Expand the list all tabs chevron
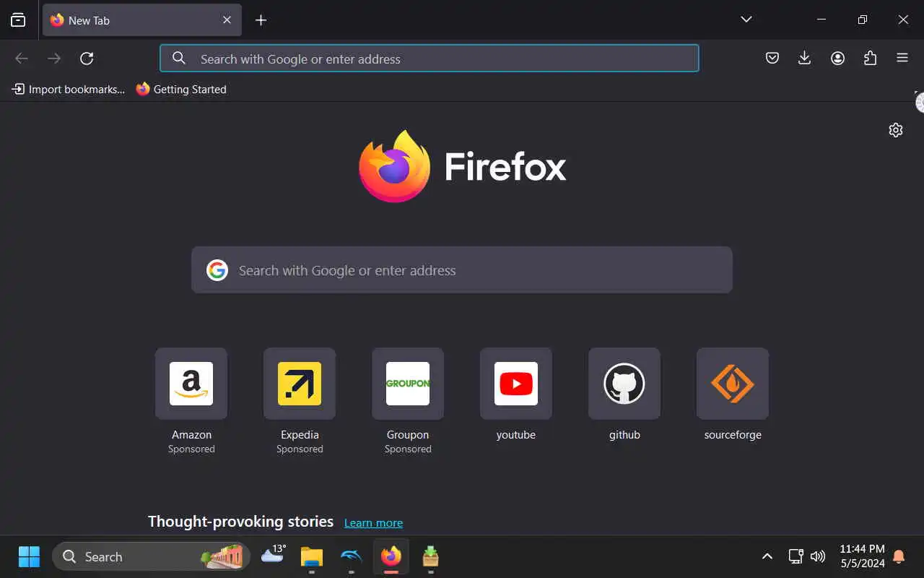This screenshot has width=924, height=578. (746, 20)
